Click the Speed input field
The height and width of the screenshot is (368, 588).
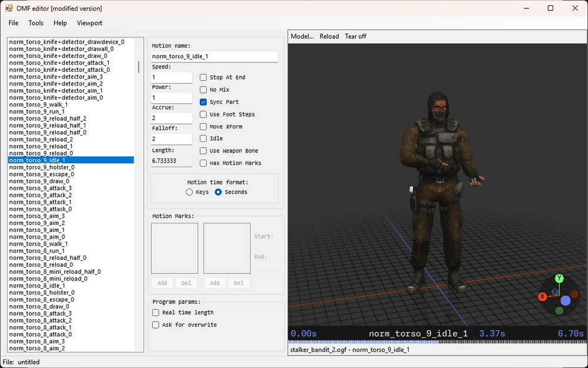click(171, 77)
